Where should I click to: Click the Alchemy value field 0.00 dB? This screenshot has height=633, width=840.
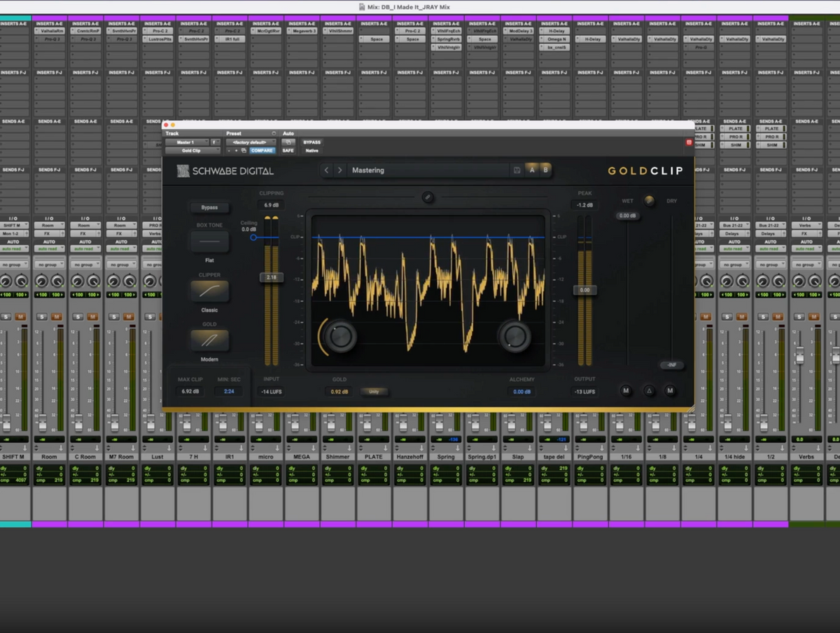pyautogui.click(x=522, y=391)
